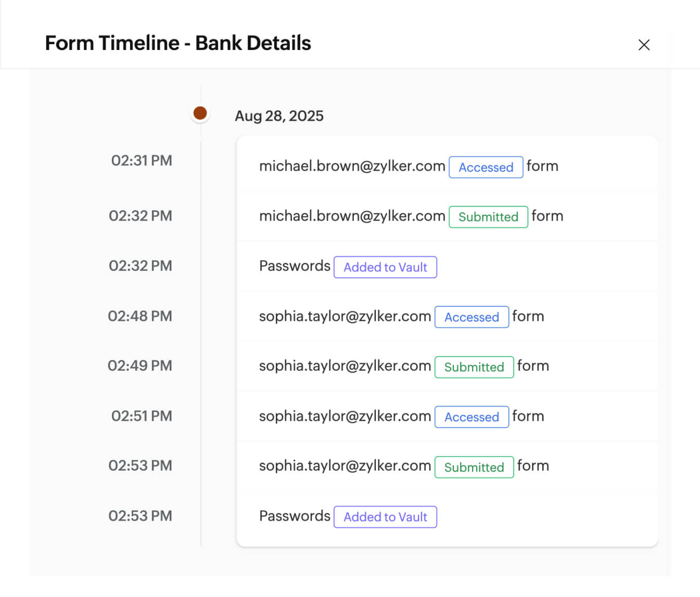Select the 02:32 PM timestamp

click(141, 215)
